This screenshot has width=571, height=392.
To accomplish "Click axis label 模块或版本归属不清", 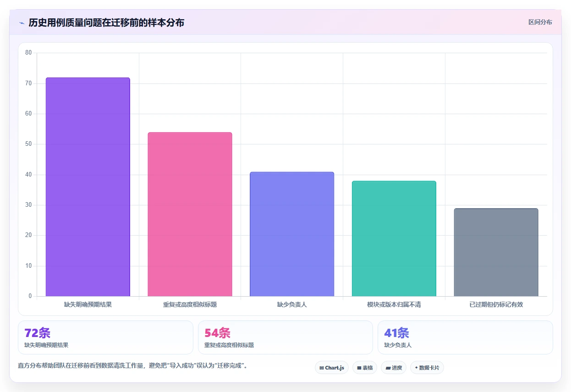I will point(394,304).
